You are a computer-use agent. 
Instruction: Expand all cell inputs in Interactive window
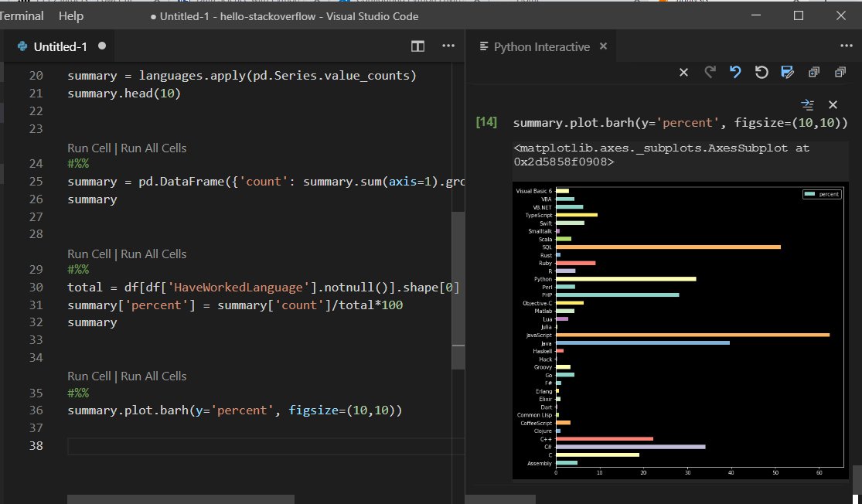click(x=813, y=72)
